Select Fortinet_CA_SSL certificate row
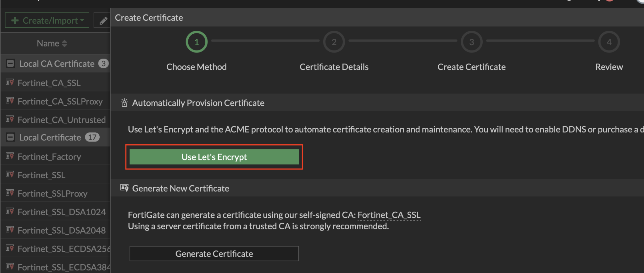The width and height of the screenshot is (644, 273). (x=55, y=83)
